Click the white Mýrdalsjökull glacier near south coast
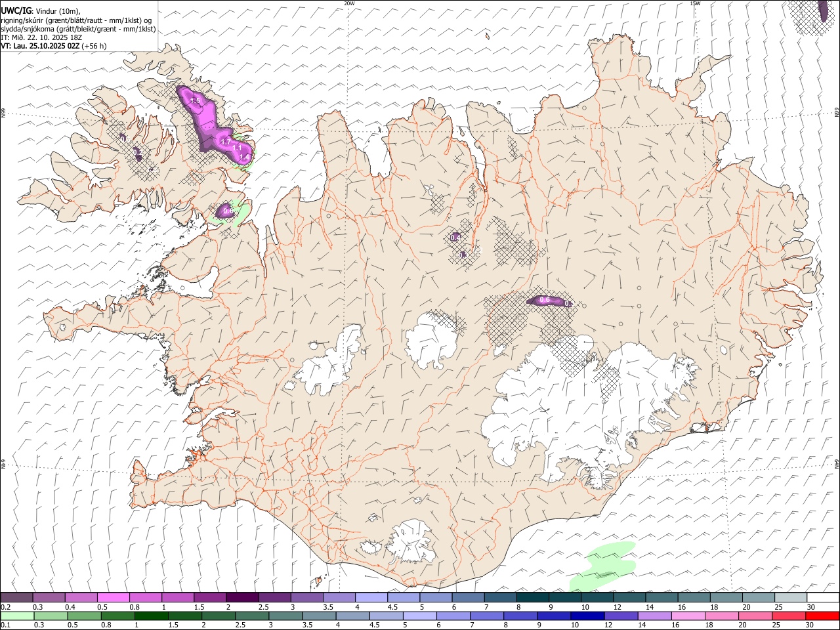This screenshot has width=840, height=630. 411,541
